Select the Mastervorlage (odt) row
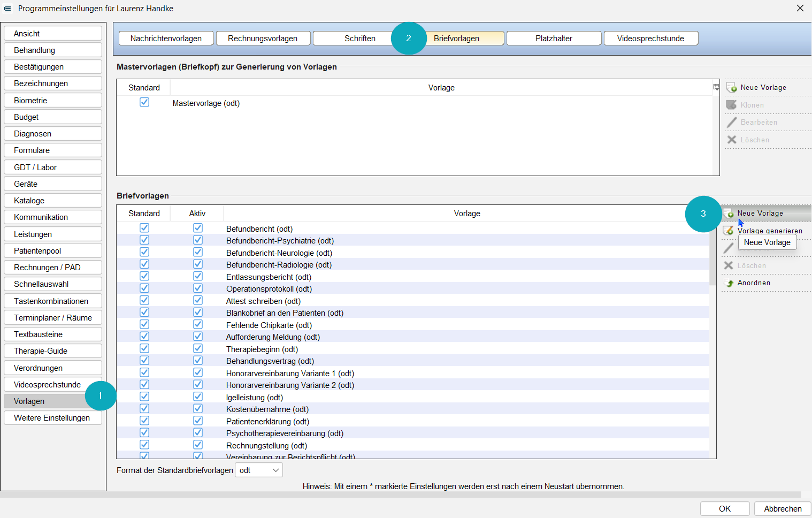The width and height of the screenshot is (812, 518). (415, 103)
